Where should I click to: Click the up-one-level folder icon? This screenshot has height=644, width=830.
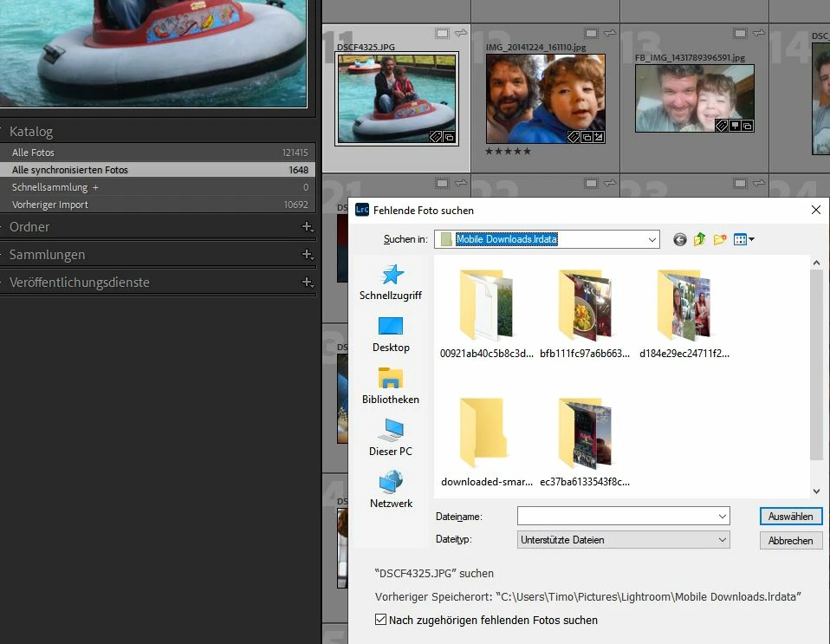pyautogui.click(x=700, y=239)
